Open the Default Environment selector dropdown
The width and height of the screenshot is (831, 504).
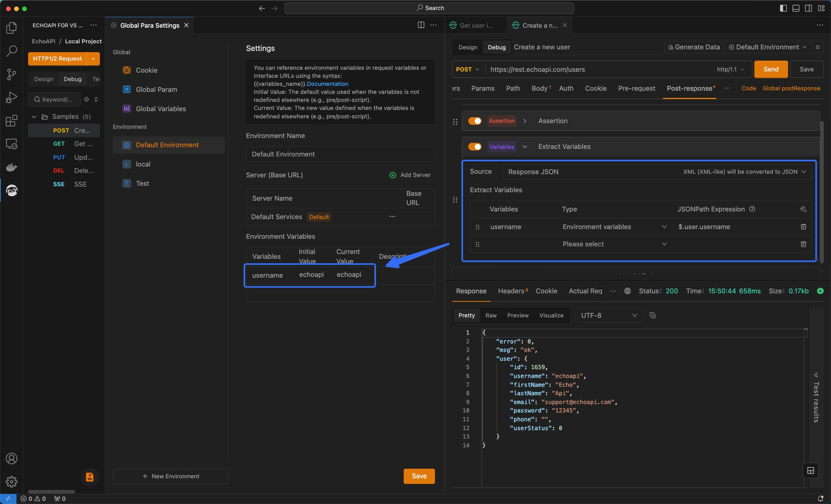click(768, 47)
